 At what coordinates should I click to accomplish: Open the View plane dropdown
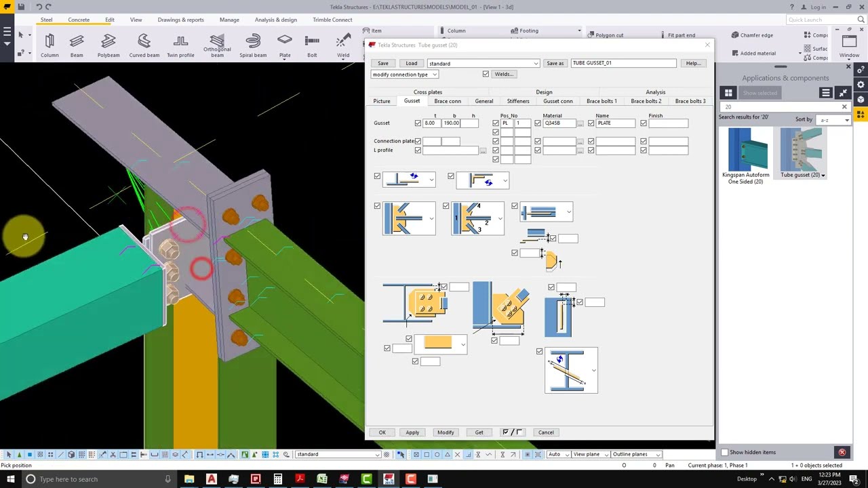coord(591,454)
